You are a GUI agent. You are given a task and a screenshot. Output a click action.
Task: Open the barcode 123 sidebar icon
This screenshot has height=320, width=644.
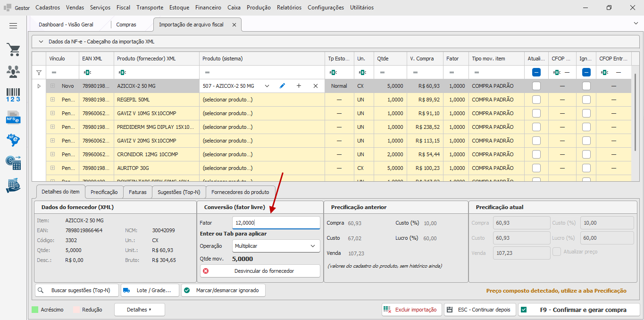(x=13, y=94)
